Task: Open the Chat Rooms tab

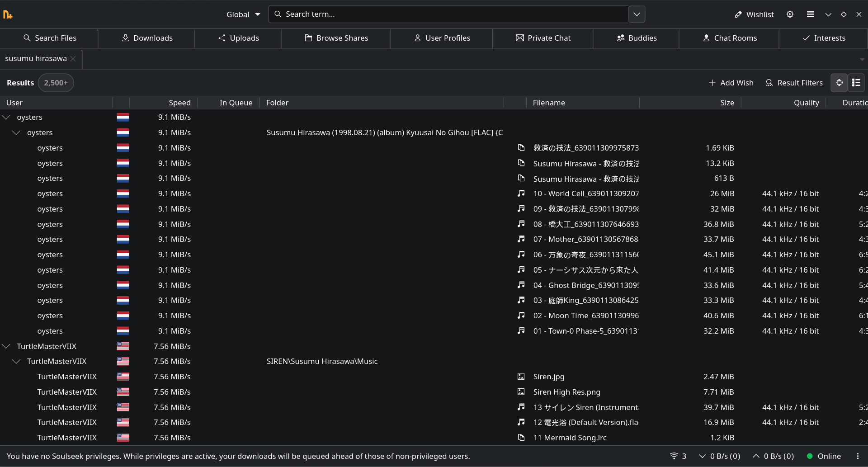Action: tap(729, 38)
